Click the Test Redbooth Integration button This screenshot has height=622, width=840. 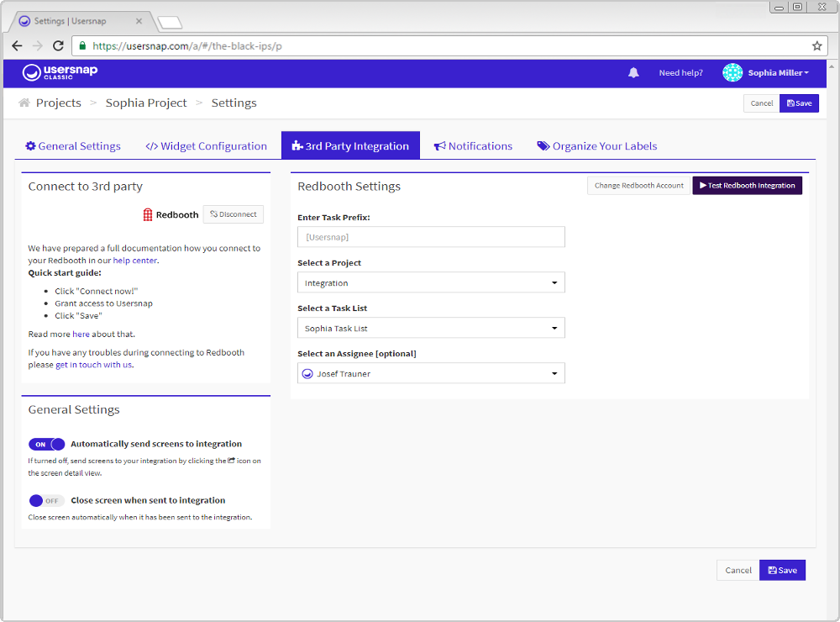tap(747, 186)
